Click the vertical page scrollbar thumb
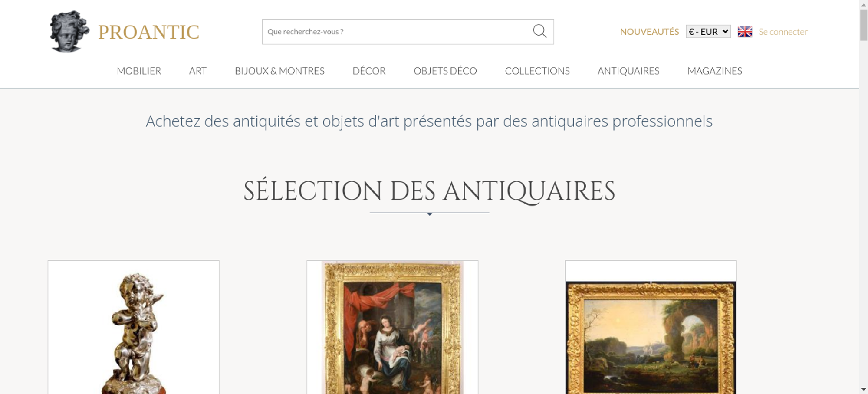Image resolution: width=868 pixels, height=394 pixels. point(864,25)
